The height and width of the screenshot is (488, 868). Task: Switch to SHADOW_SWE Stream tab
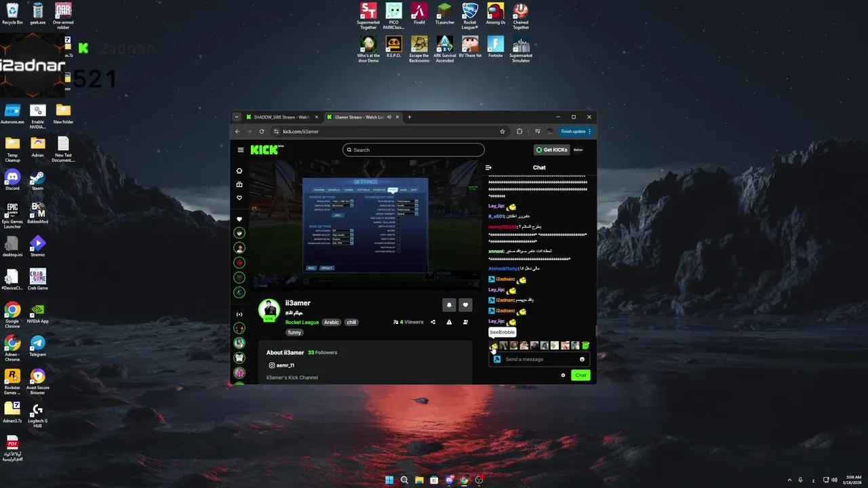click(281, 117)
